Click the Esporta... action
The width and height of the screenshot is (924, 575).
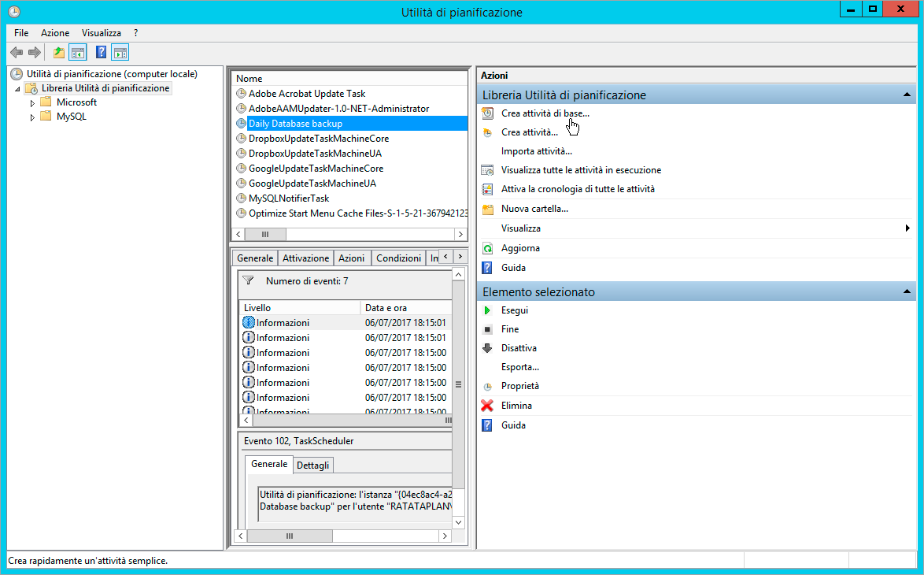519,367
